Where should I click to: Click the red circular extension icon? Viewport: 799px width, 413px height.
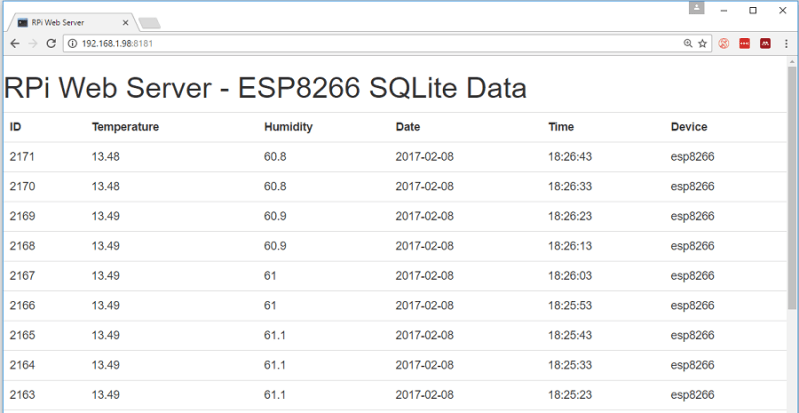724,44
